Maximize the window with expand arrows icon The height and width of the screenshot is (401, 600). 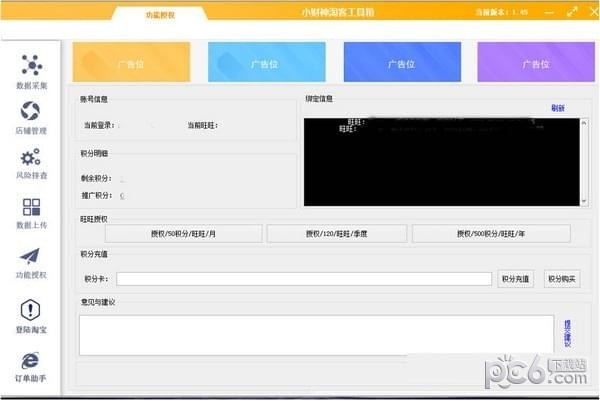coord(572,12)
